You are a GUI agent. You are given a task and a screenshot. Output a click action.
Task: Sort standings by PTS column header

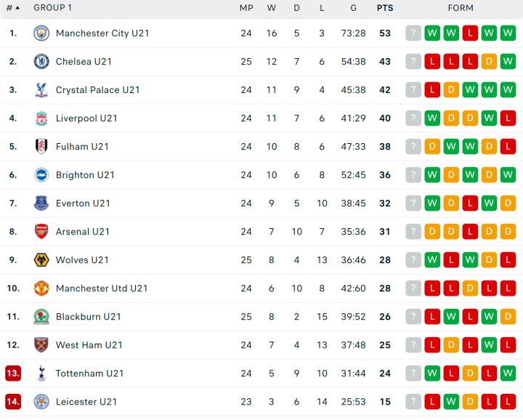coord(384,8)
